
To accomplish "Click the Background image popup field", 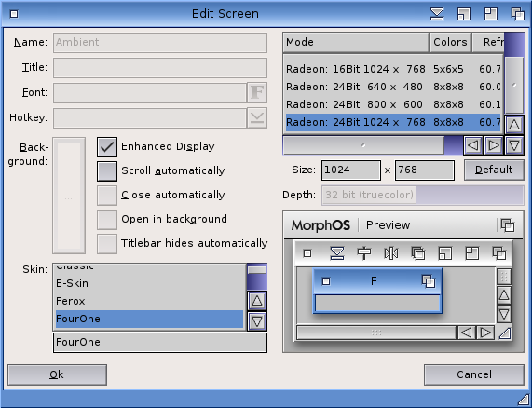I will (x=69, y=196).
